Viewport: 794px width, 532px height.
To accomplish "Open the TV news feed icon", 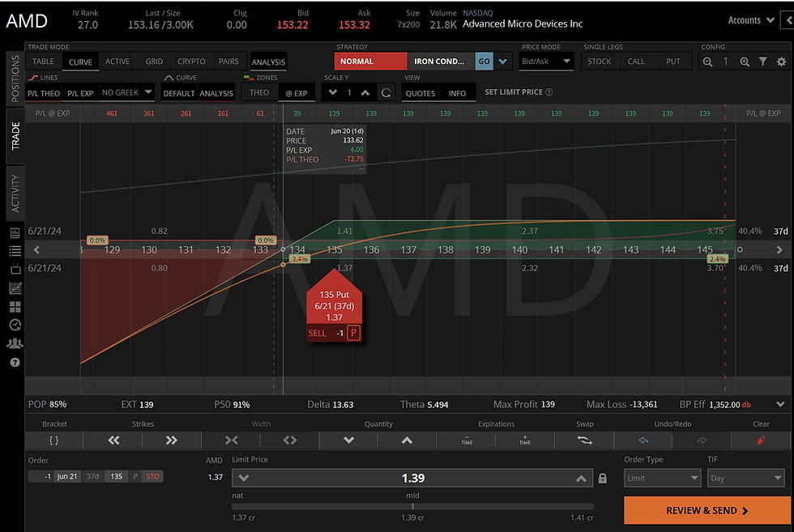I will click(x=15, y=269).
